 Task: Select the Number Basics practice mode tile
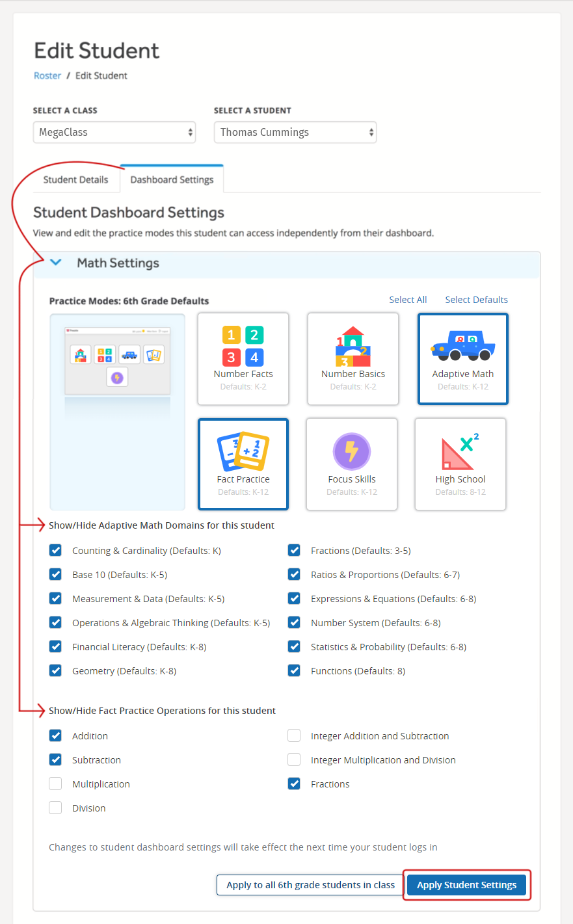click(353, 358)
